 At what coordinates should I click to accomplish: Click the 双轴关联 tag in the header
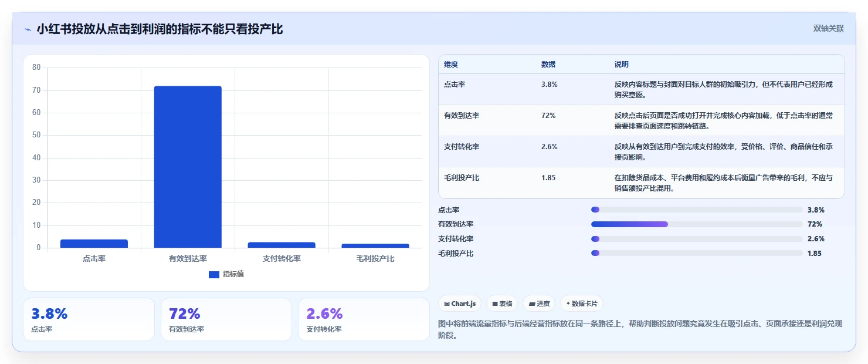[x=828, y=29]
